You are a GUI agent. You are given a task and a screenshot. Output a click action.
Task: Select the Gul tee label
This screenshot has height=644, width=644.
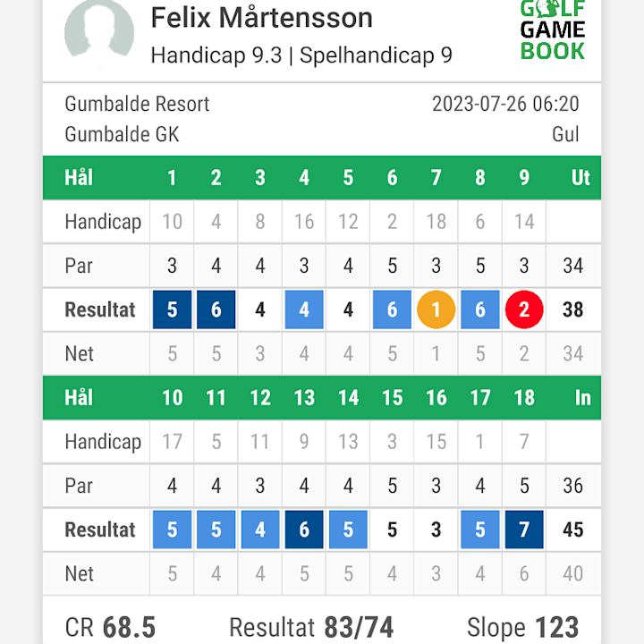point(565,134)
